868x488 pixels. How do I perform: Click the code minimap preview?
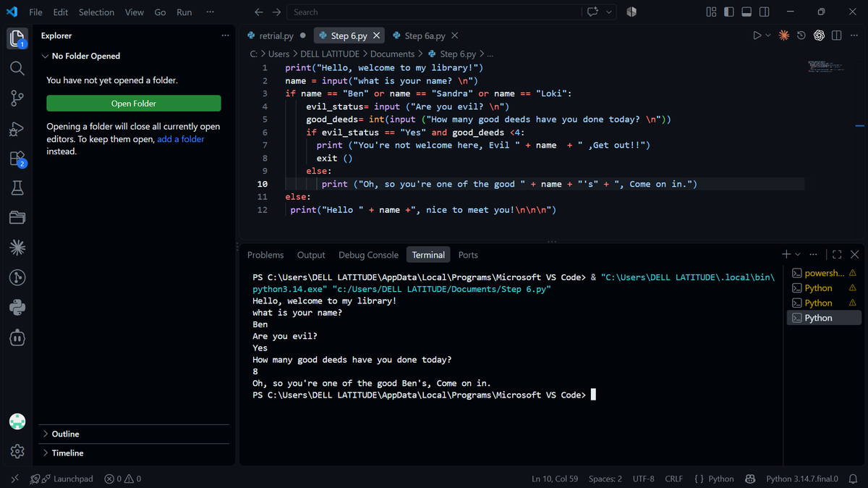click(826, 67)
